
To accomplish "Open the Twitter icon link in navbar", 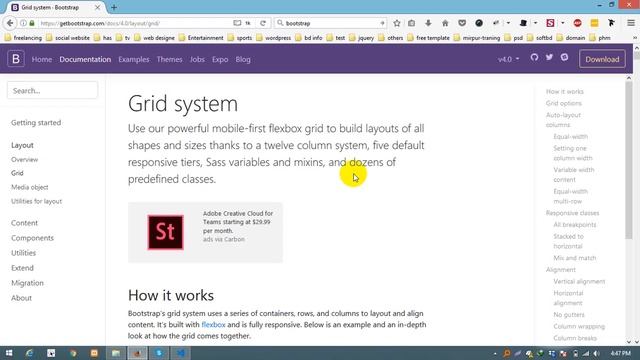I will click(x=549, y=58).
